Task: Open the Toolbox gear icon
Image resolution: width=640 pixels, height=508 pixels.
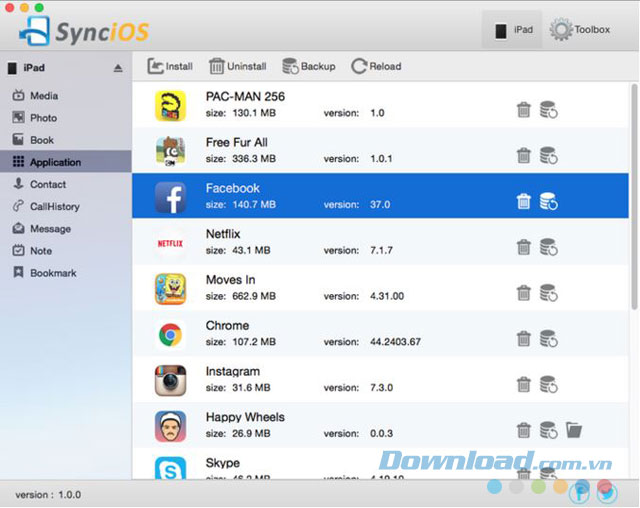Action: pyautogui.click(x=561, y=29)
